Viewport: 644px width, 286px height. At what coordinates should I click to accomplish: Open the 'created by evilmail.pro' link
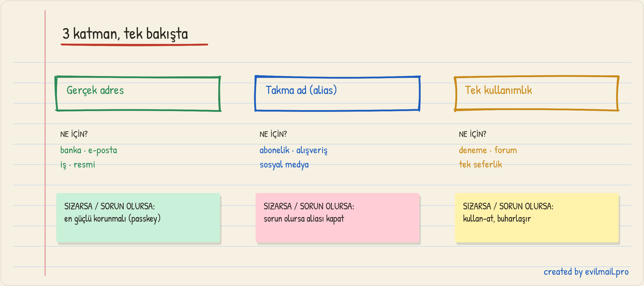pyautogui.click(x=586, y=272)
